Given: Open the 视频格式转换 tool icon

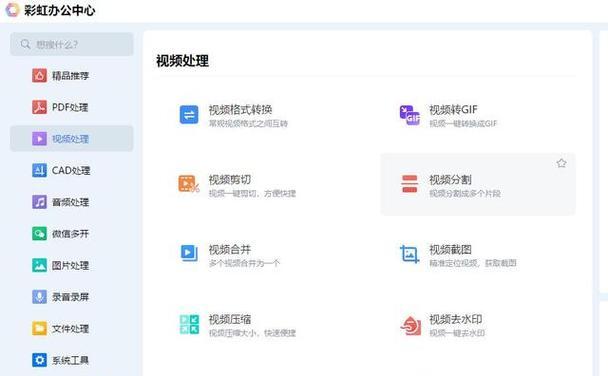Looking at the screenshot, I should point(189,115).
